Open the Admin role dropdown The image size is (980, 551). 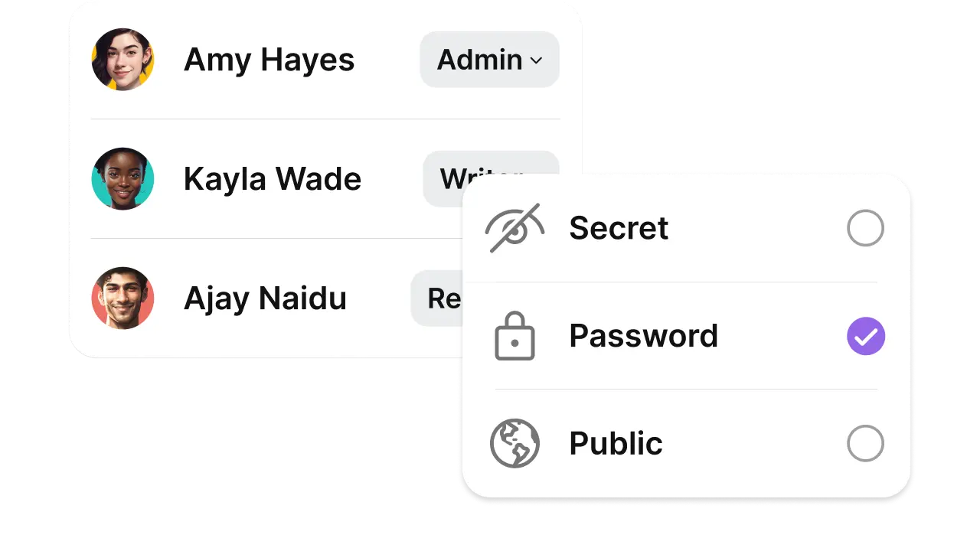(489, 60)
